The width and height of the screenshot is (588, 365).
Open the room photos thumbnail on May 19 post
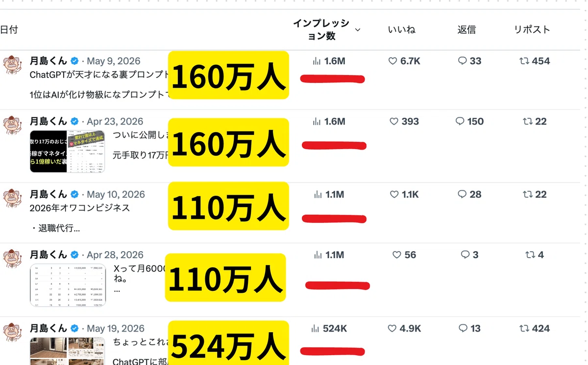[x=68, y=351]
